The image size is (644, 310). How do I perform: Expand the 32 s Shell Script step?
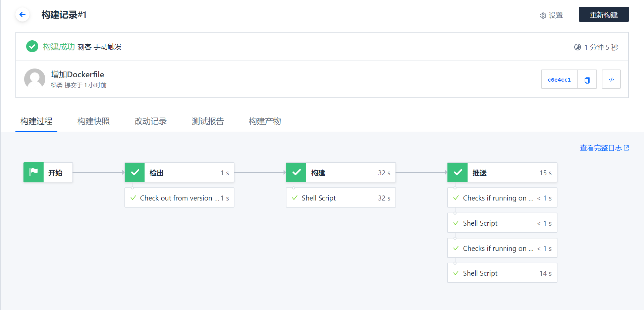341,198
